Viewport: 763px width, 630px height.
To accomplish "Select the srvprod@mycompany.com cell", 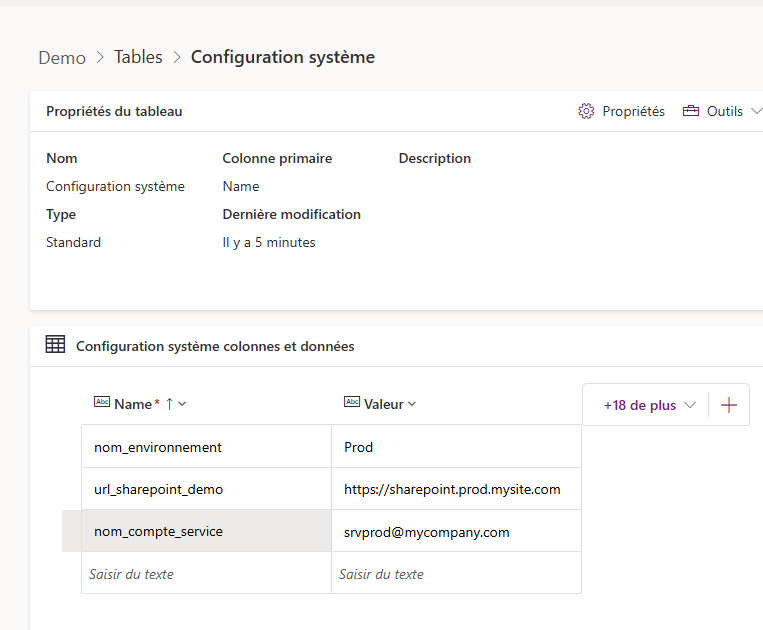I will pyautogui.click(x=456, y=531).
